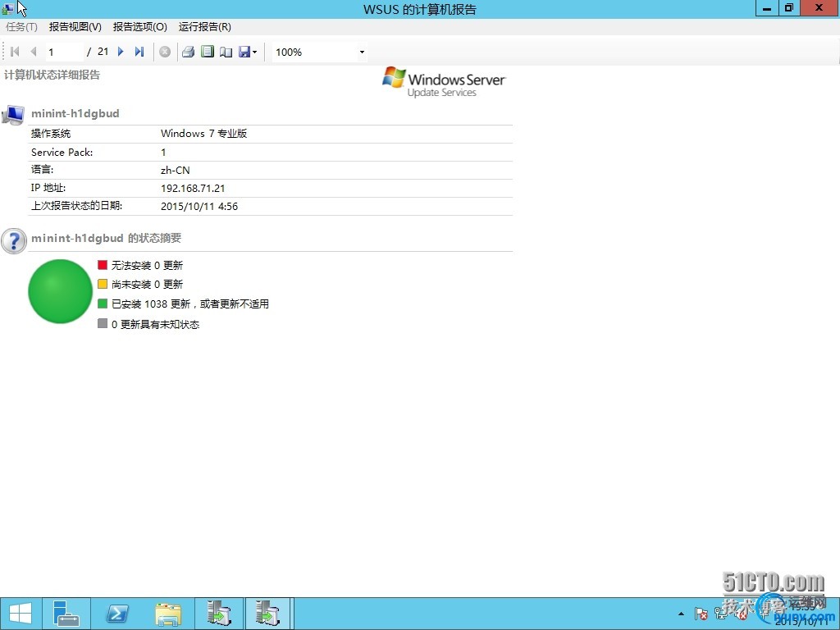840x630 pixels.
Task: Select the text 无法安装 0 更新
Action: tap(147, 265)
